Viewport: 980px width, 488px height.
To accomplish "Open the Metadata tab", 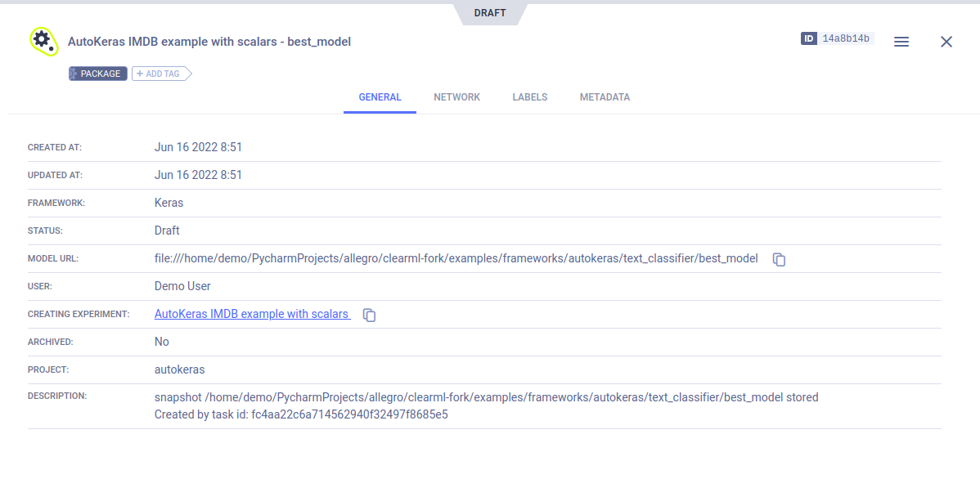I will click(x=605, y=97).
